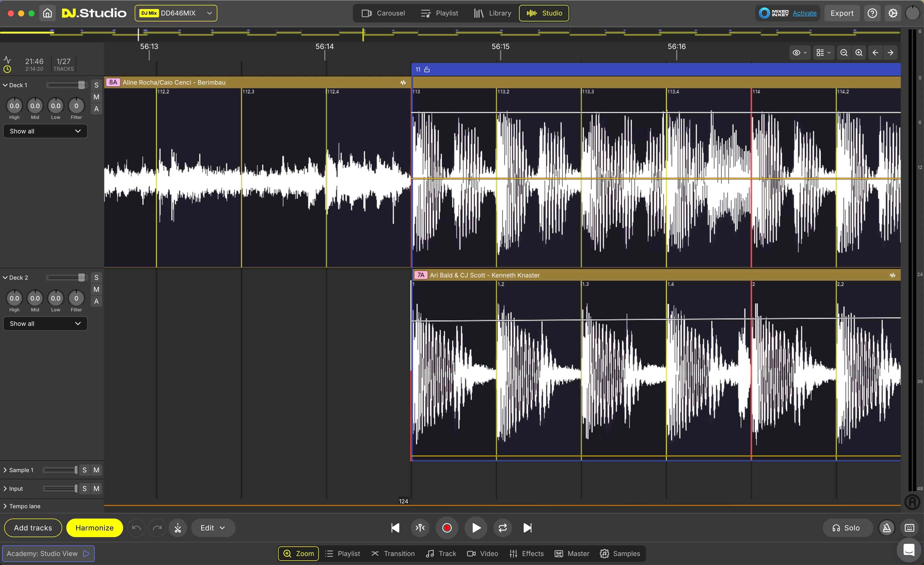Click the Harmonize button

pyautogui.click(x=94, y=528)
